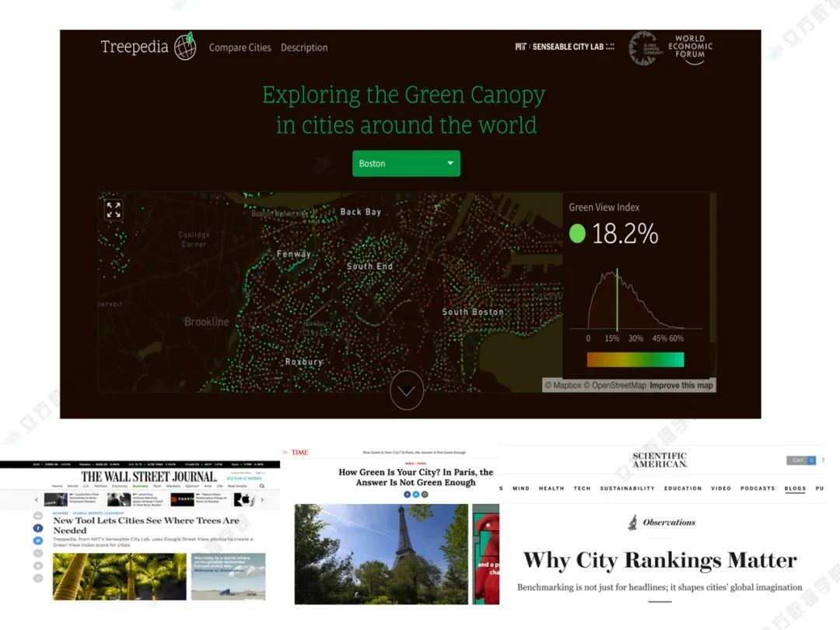This screenshot has width=840, height=630.
Task: Select Tech in WSJ navigation
Action: click(157, 486)
